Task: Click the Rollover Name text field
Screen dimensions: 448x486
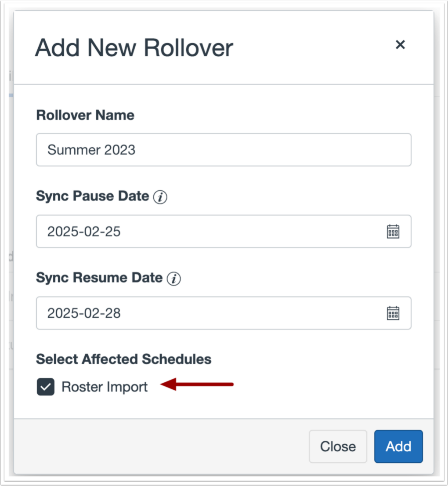Action: point(223,150)
